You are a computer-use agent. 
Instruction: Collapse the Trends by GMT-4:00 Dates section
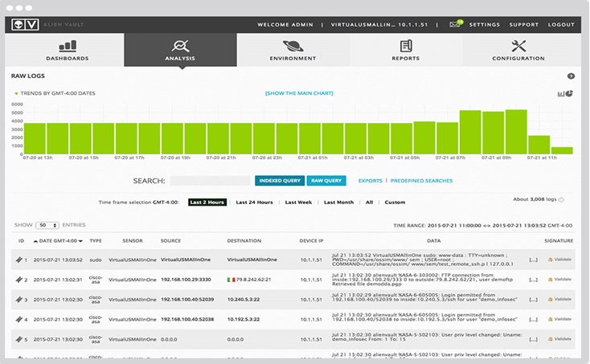click(16, 93)
